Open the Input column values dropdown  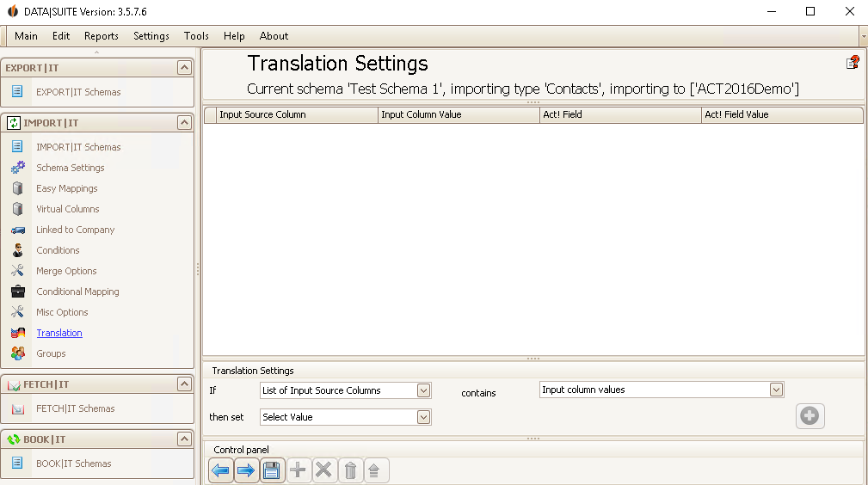tap(776, 390)
